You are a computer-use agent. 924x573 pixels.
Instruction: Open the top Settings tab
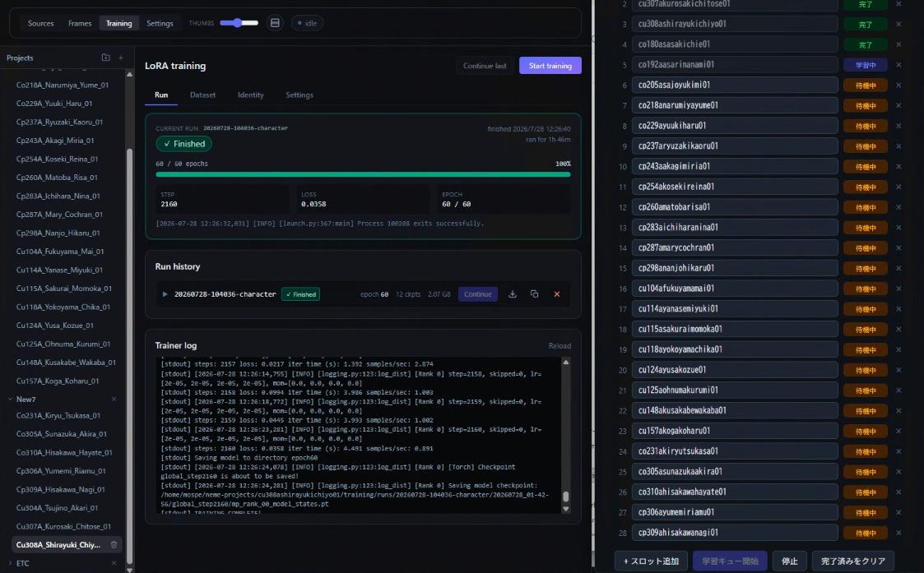point(160,23)
